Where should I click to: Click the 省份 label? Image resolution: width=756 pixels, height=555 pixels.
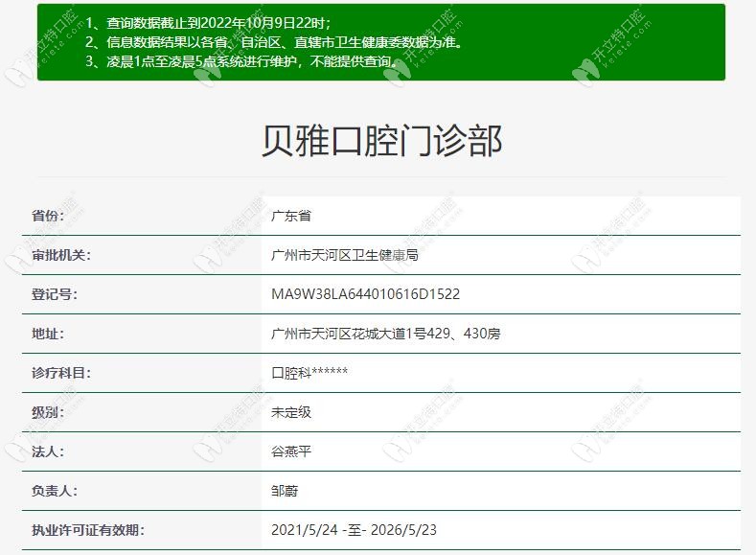click(48, 216)
